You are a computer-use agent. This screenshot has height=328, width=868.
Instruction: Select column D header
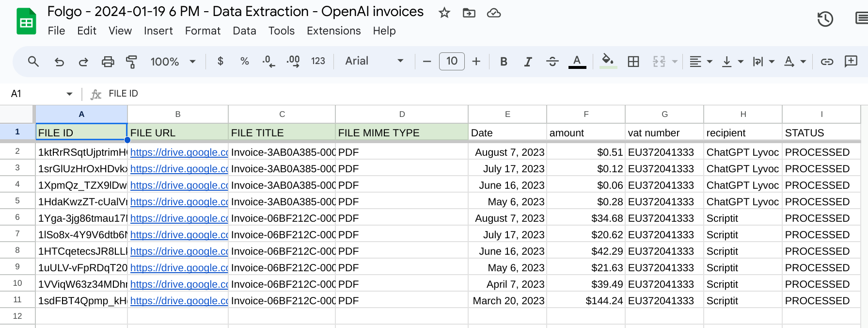coord(402,114)
